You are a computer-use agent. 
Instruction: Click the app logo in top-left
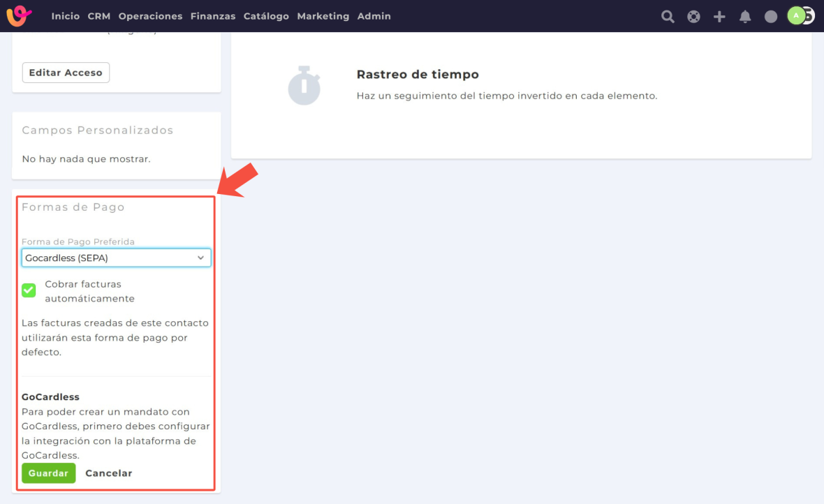coord(19,15)
